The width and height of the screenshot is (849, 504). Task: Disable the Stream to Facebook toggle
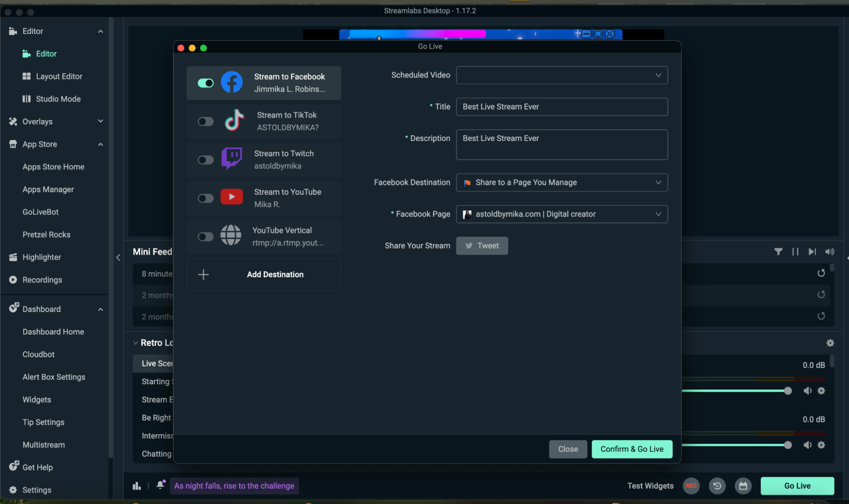[206, 83]
